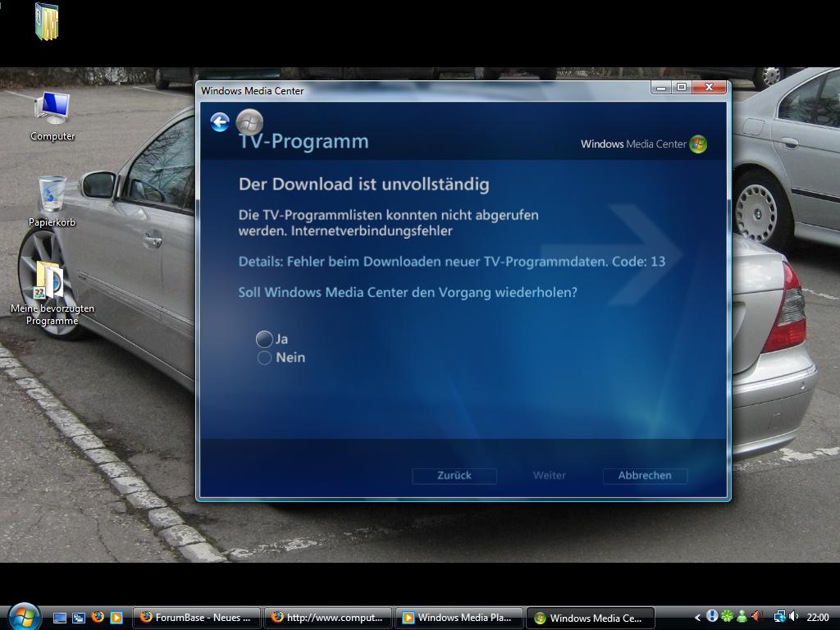This screenshot has height=630, width=840.
Task: Open the Computer desktop icon
Action: 52,116
